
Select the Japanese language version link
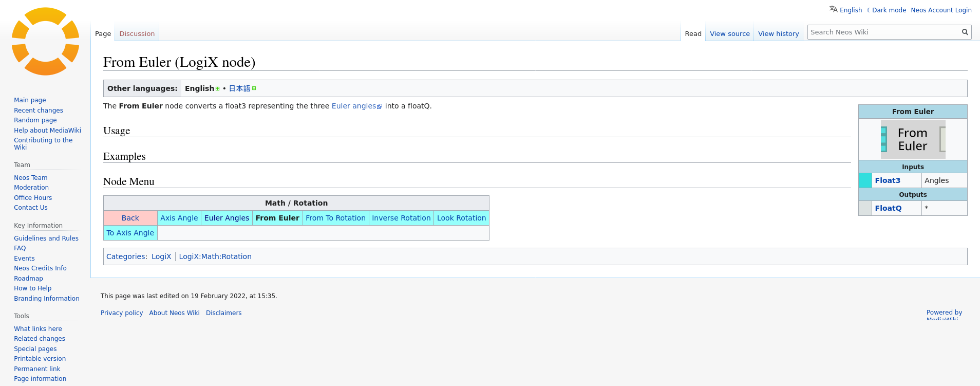(239, 88)
